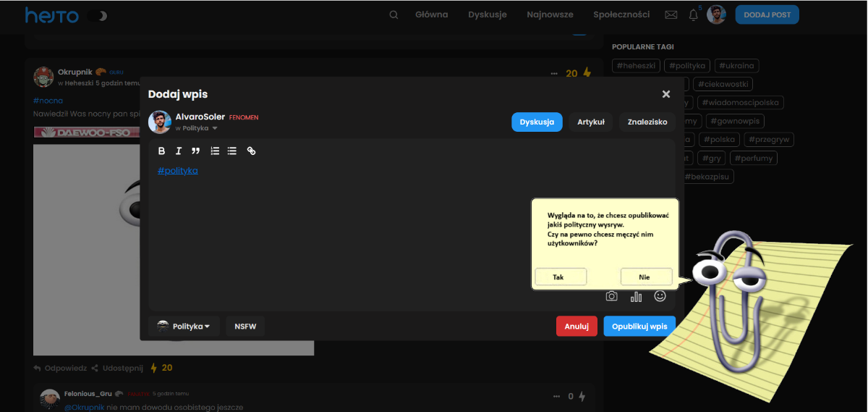This screenshot has height=412, width=868.
Task: Select the Znalezisko post type
Action: coord(647,122)
